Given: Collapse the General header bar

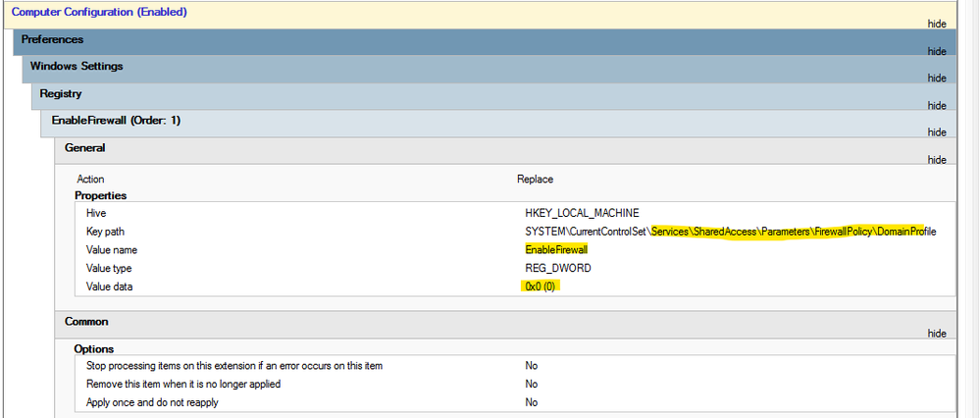Looking at the screenshot, I should click(505, 150).
